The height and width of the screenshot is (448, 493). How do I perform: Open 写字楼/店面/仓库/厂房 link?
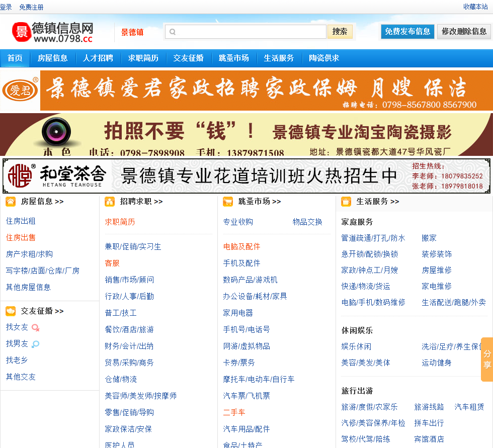[x=43, y=271]
